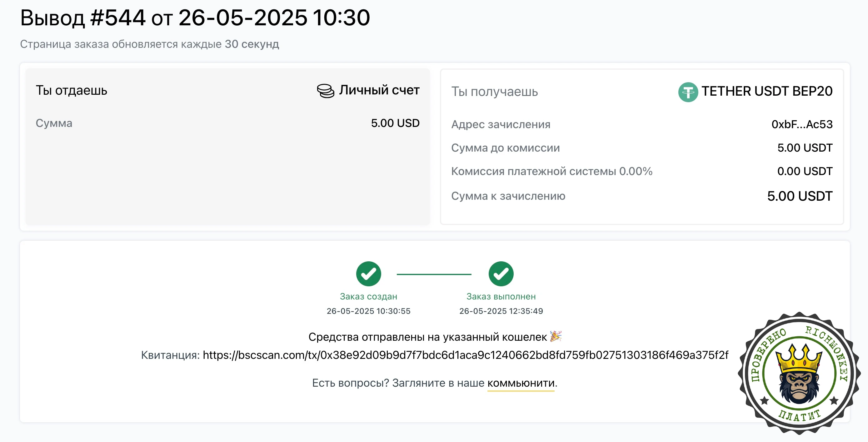Click the Заказ создан status label
Viewport: 868px width, 442px height.
[x=368, y=296]
